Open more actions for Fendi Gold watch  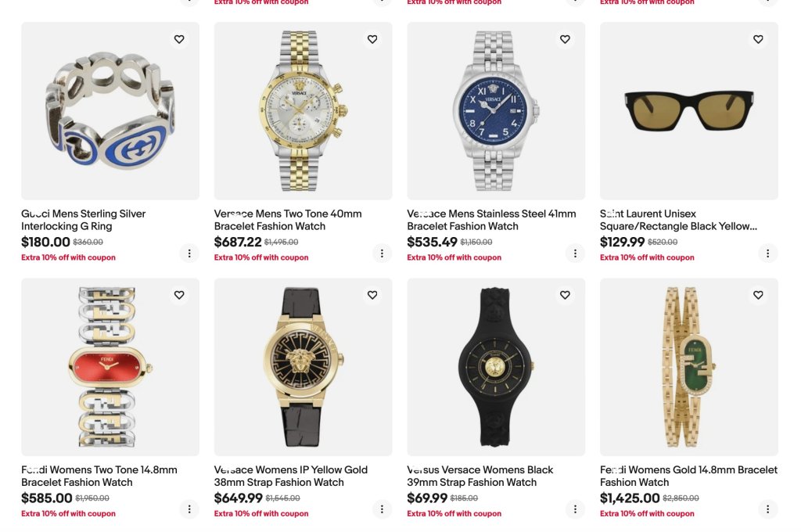(x=767, y=509)
